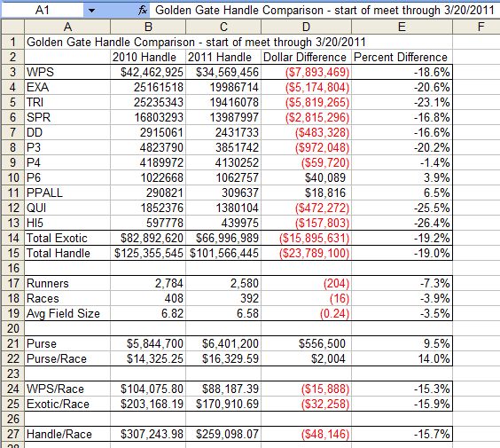Screen dimensions: 500x448
Task: Select row 16 header
Action: (12, 268)
